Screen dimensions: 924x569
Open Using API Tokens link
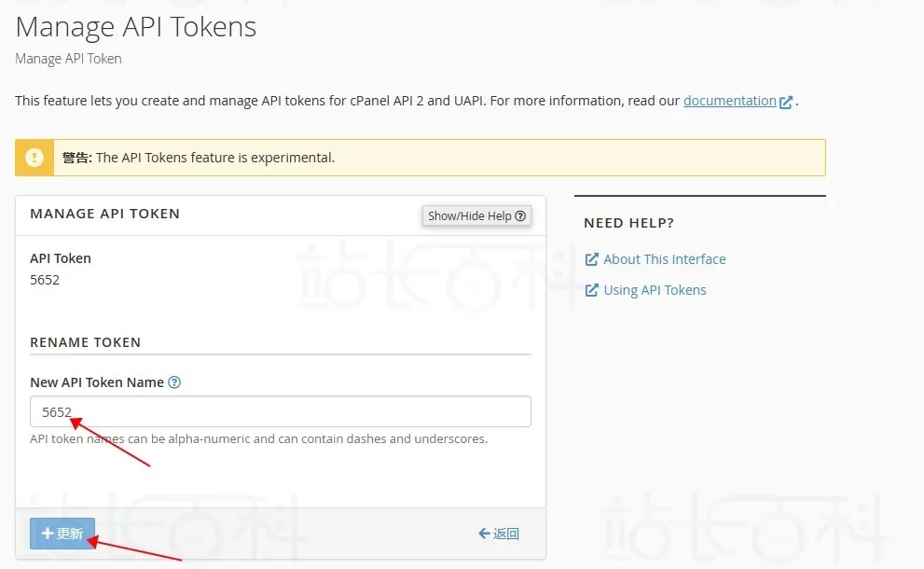655,290
